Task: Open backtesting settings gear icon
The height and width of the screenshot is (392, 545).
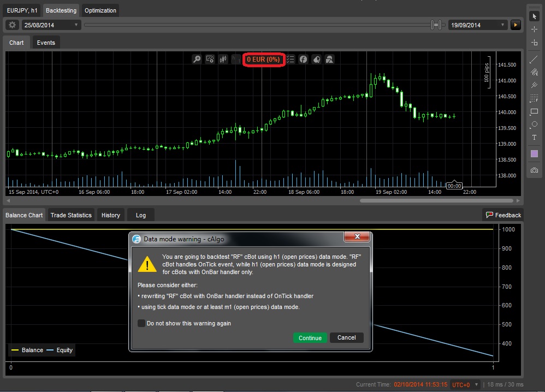Action: 12,25
